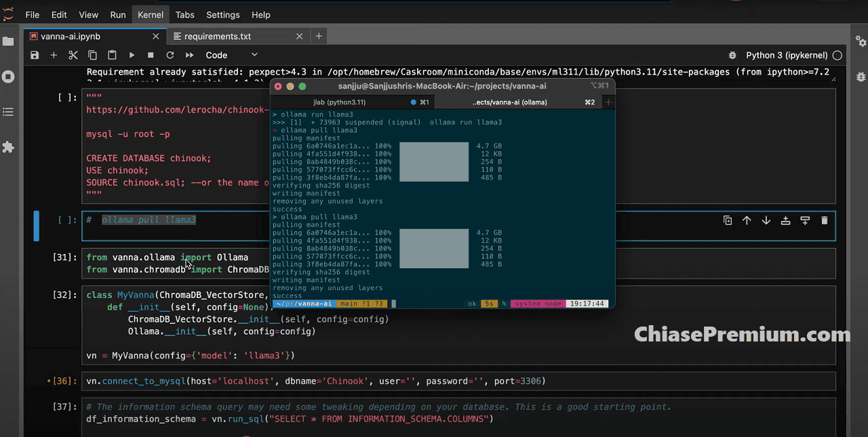Insert a cell above using the cell toolbar icon
The height and width of the screenshot is (437, 868).
pyautogui.click(x=785, y=220)
